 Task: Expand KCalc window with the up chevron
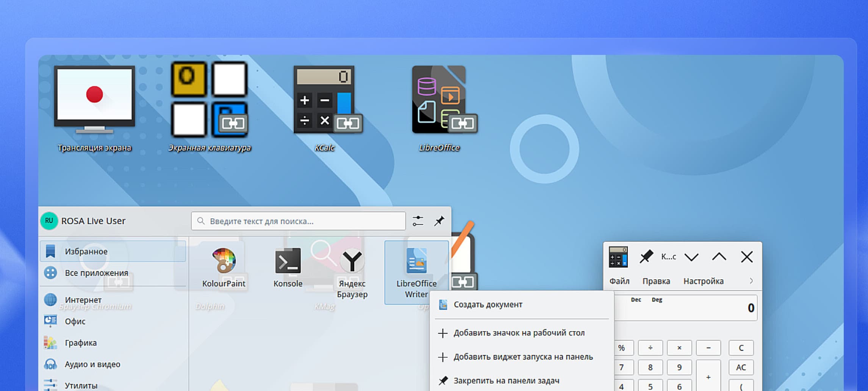pyautogui.click(x=719, y=257)
